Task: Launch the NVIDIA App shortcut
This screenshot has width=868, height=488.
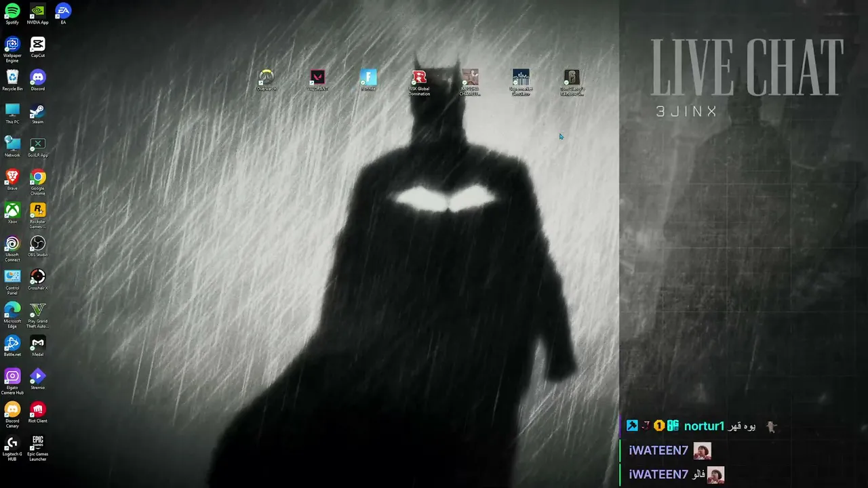Action: pos(38,14)
